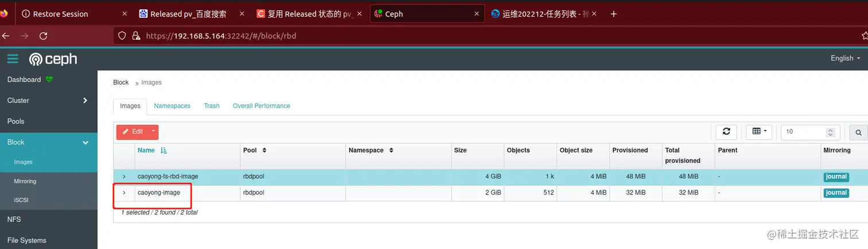Open a new browser tab
This screenshot has height=249, width=868.
click(613, 14)
